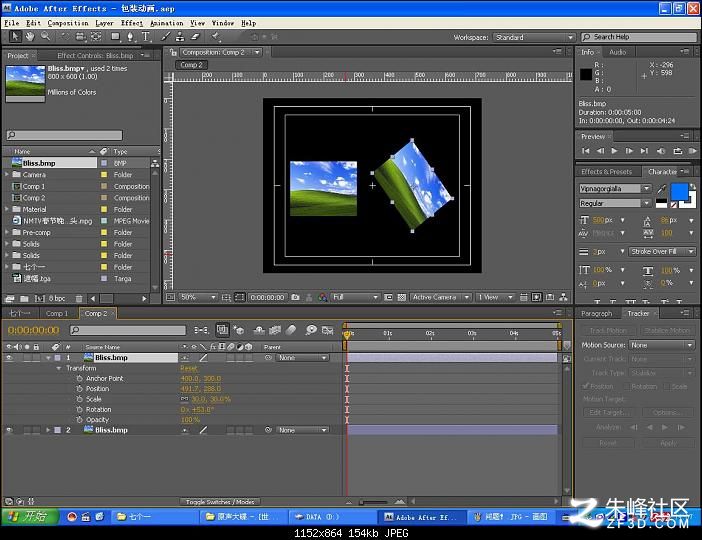Image resolution: width=702 pixels, height=540 pixels.
Task: Open the Workspace Standard dropdown
Action: click(x=534, y=37)
